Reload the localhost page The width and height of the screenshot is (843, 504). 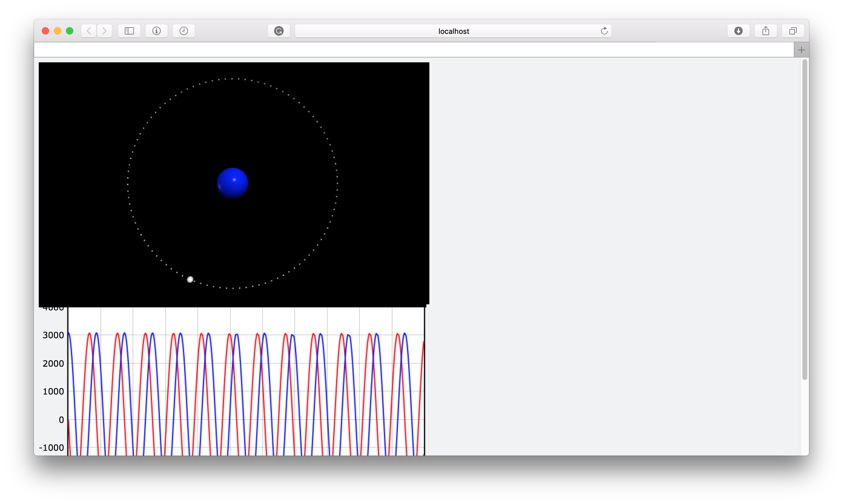pos(604,31)
